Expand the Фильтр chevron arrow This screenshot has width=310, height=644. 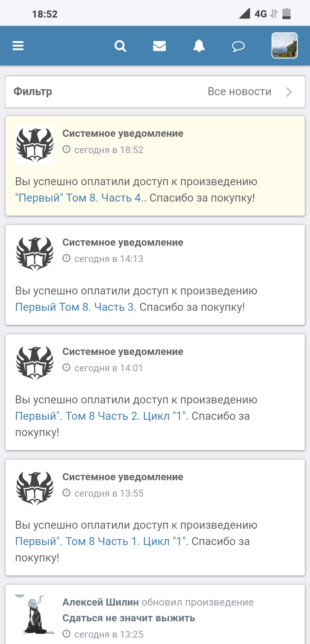(289, 92)
